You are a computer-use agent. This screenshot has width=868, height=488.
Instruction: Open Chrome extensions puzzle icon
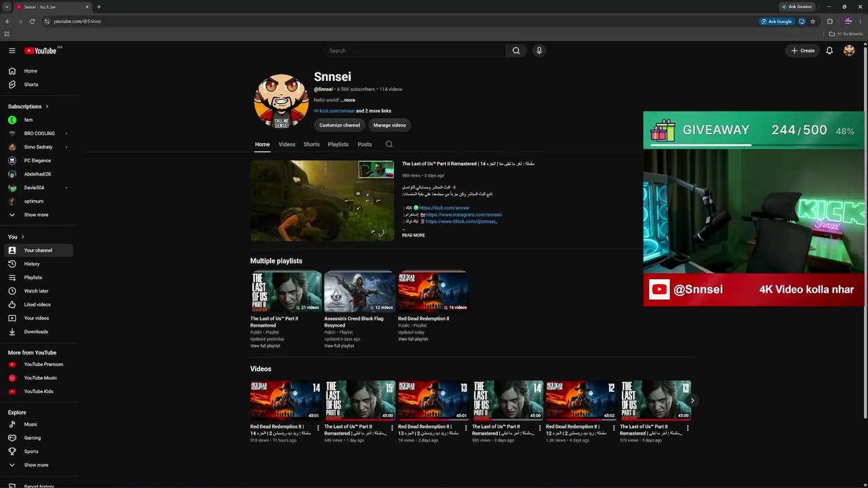tap(829, 21)
